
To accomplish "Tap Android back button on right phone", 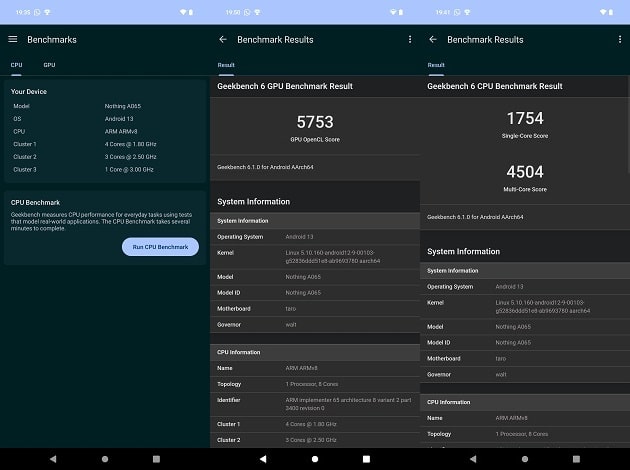I will [x=473, y=459].
